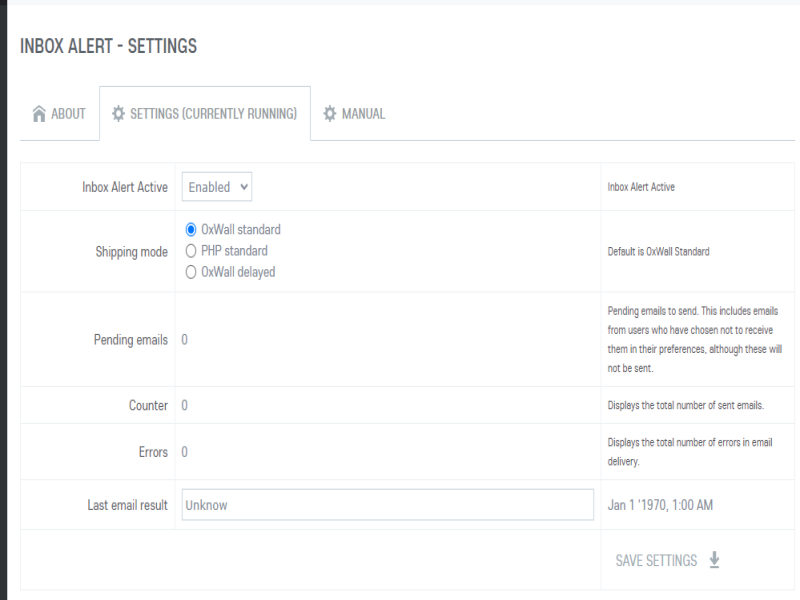Select the OxWall standard shipping mode
The width and height of the screenshot is (800, 600).
click(x=191, y=230)
